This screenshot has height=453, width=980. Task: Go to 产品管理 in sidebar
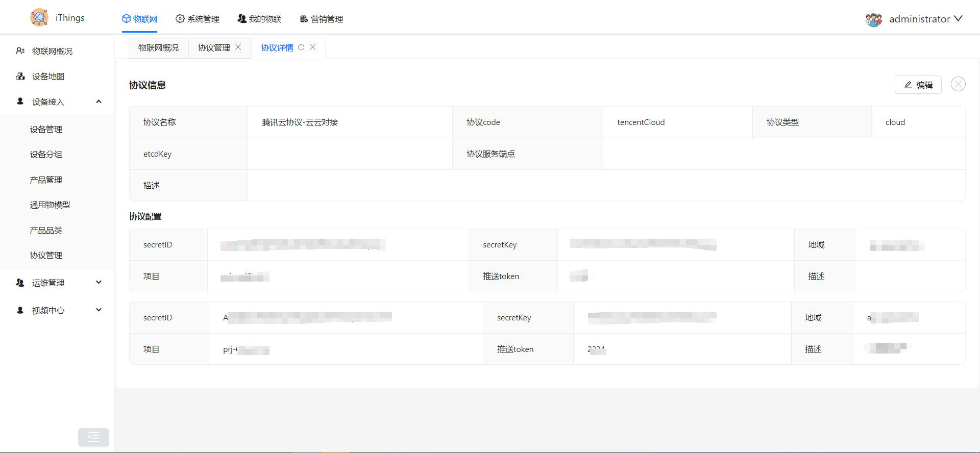(46, 180)
